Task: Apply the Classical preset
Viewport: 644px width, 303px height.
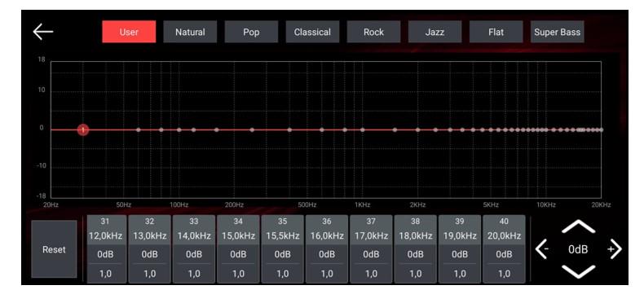Action: [312, 32]
